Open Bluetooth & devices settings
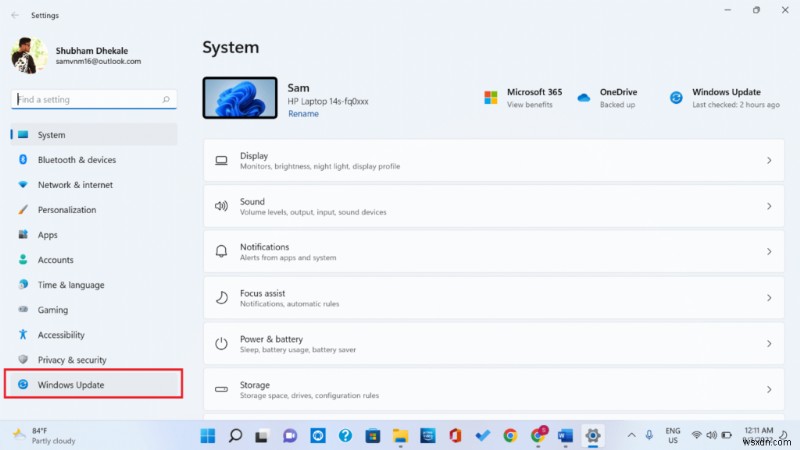This screenshot has height=450, width=800. 94,160
